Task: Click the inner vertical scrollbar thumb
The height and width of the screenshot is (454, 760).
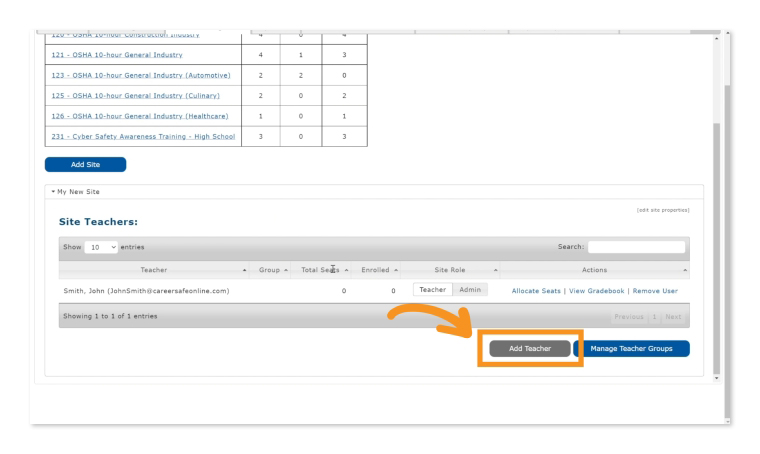Action: tap(716, 248)
